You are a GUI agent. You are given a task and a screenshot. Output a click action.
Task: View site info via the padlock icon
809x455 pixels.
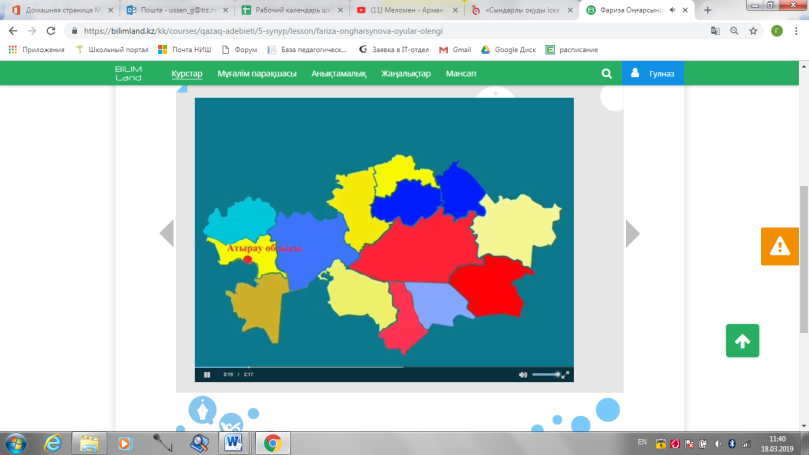click(74, 31)
